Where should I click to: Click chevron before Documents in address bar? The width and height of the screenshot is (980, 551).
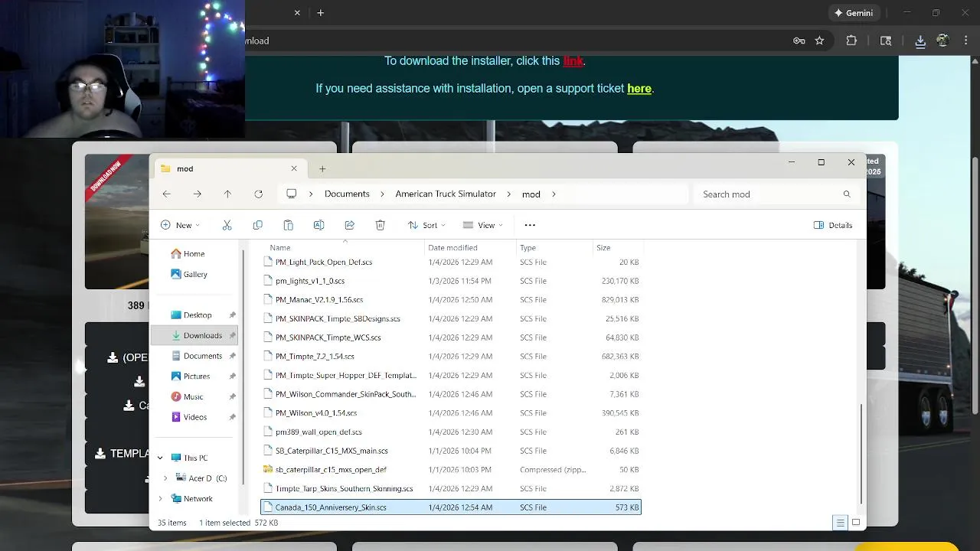311,194
